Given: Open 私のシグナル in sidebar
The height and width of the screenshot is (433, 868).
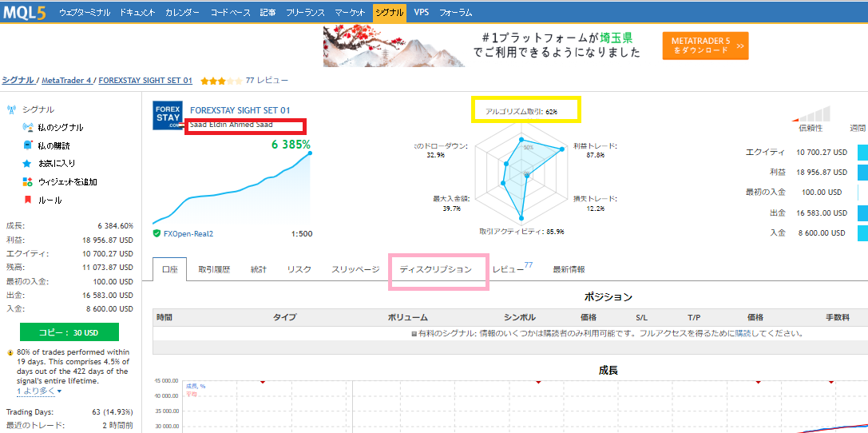Looking at the screenshot, I should [x=61, y=127].
